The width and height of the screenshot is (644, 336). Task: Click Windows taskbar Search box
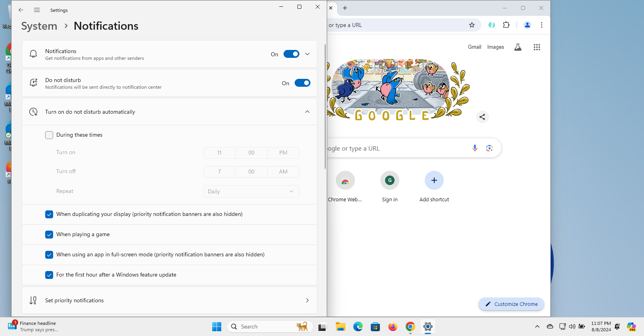click(270, 326)
